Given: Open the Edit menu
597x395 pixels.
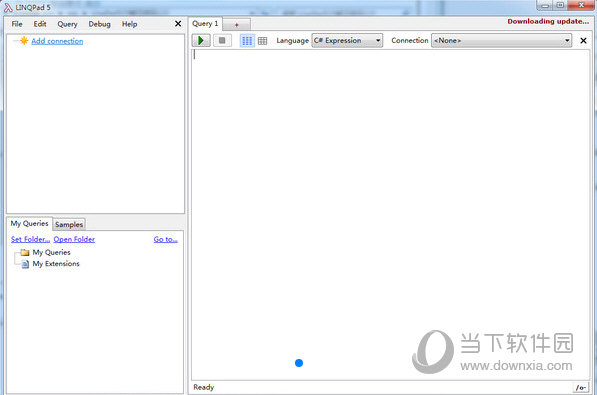Looking at the screenshot, I should (x=40, y=24).
